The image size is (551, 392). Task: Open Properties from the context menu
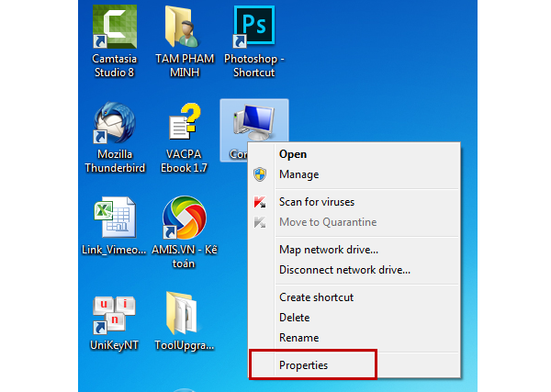click(x=303, y=365)
